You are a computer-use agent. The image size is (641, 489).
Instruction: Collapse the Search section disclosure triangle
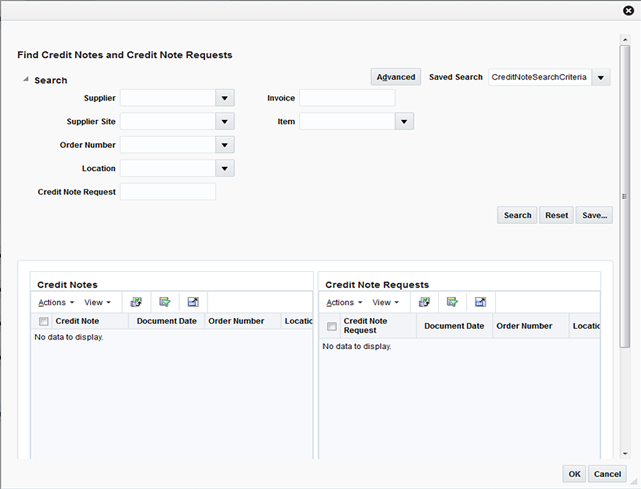26,80
